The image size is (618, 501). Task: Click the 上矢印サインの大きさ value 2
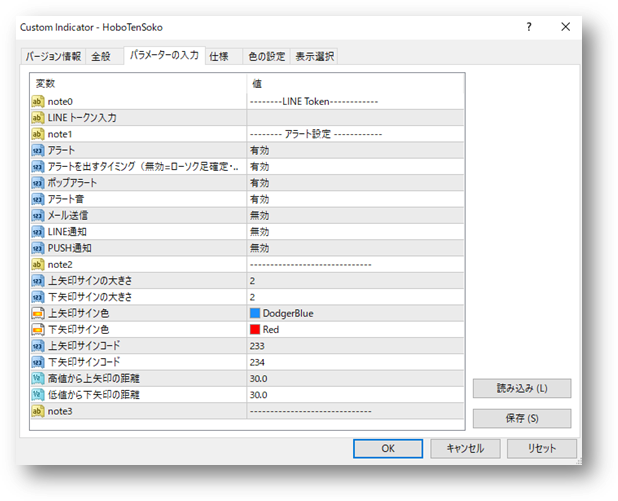coord(355,281)
